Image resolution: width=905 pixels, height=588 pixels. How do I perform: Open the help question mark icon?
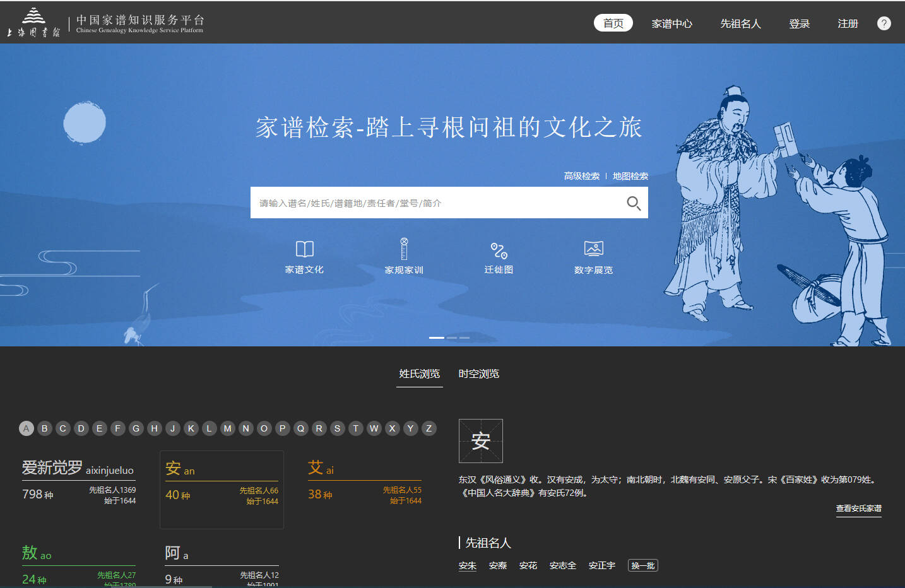coord(884,23)
